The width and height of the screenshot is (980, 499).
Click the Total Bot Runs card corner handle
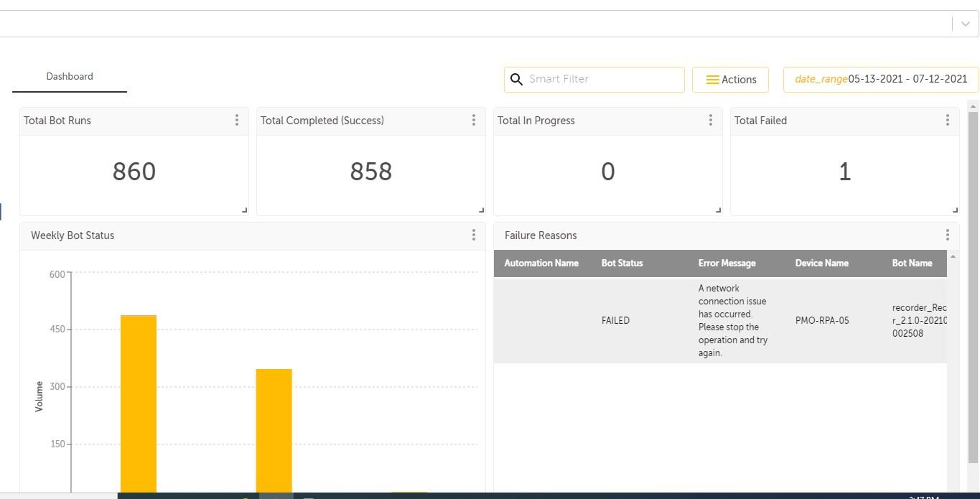[245, 210]
